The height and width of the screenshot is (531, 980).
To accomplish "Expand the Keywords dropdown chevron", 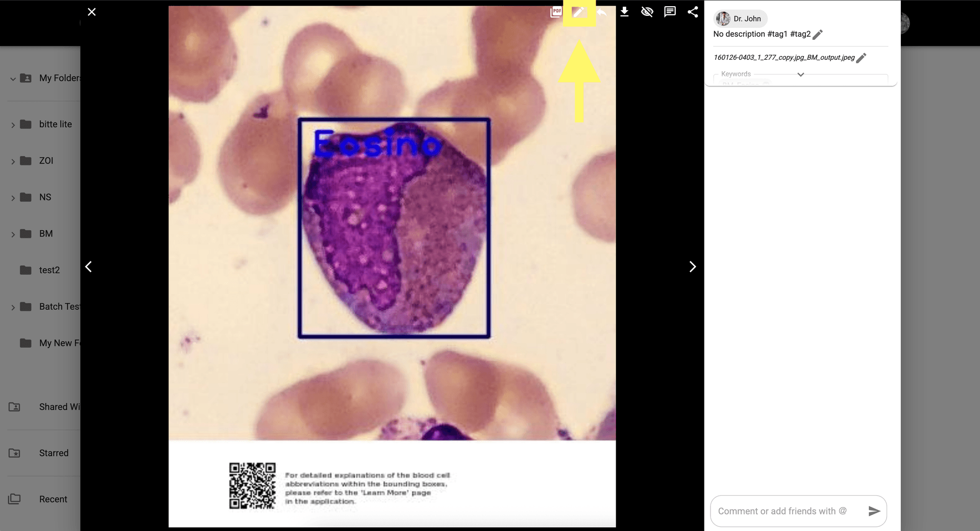I will [801, 75].
